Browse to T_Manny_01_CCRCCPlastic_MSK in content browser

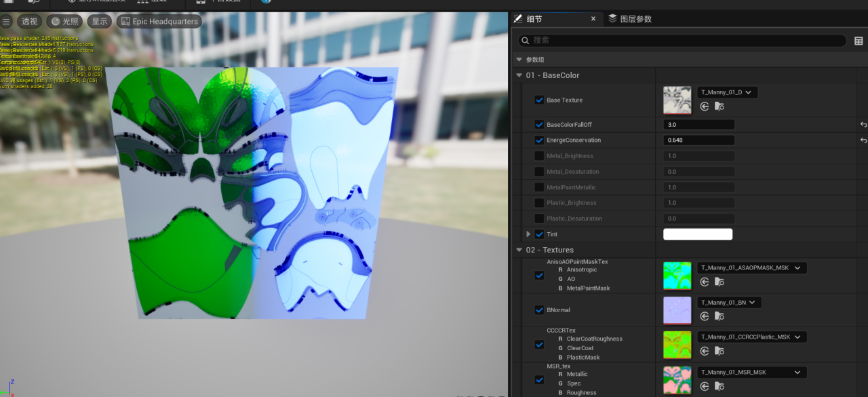(x=719, y=351)
